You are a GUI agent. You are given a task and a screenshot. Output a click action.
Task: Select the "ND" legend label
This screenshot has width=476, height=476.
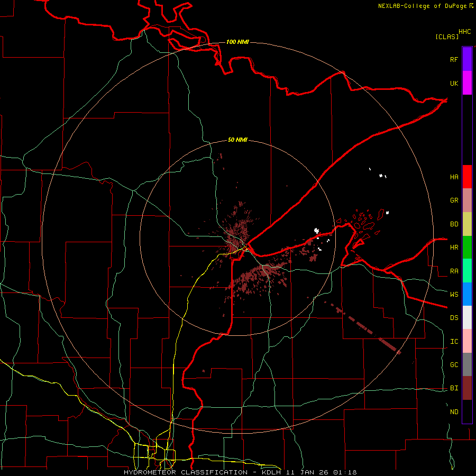point(454,412)
